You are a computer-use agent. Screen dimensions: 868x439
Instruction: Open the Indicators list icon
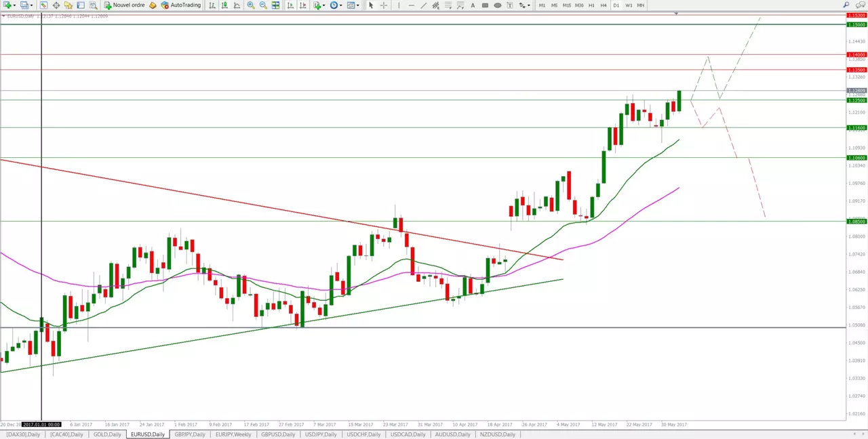317,5
